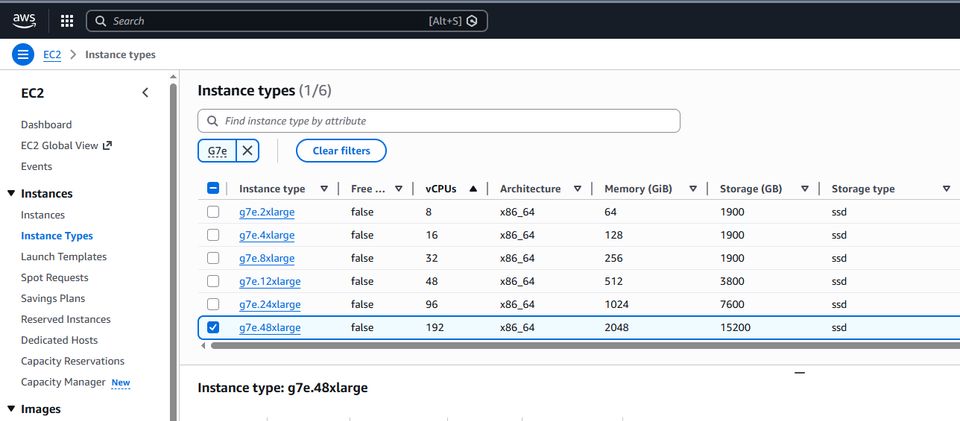This screenshot has height=421, width=960.
Task: Toggle the select-all header checkbox
Action: click(213, 188)
